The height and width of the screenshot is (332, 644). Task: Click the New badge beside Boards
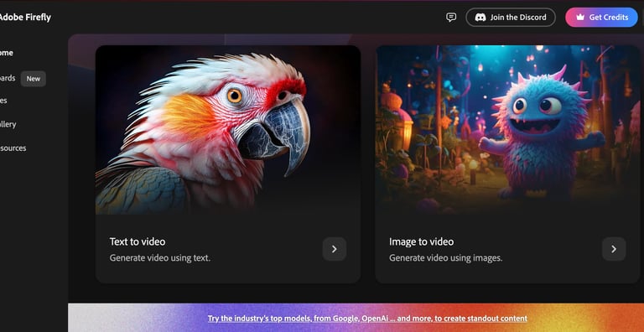[34, 79]
